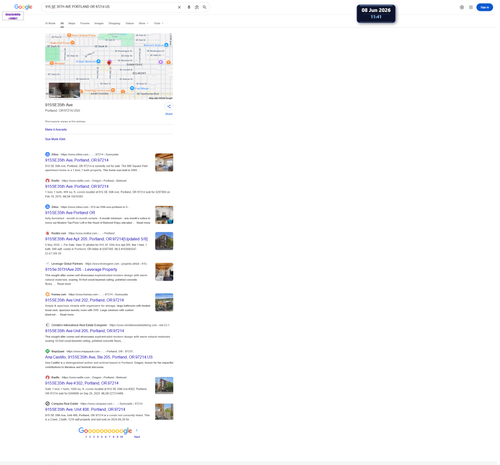The width and height of the screenshot is (500, 465).
Task: Go to results page 10
Action: point(121,437)
